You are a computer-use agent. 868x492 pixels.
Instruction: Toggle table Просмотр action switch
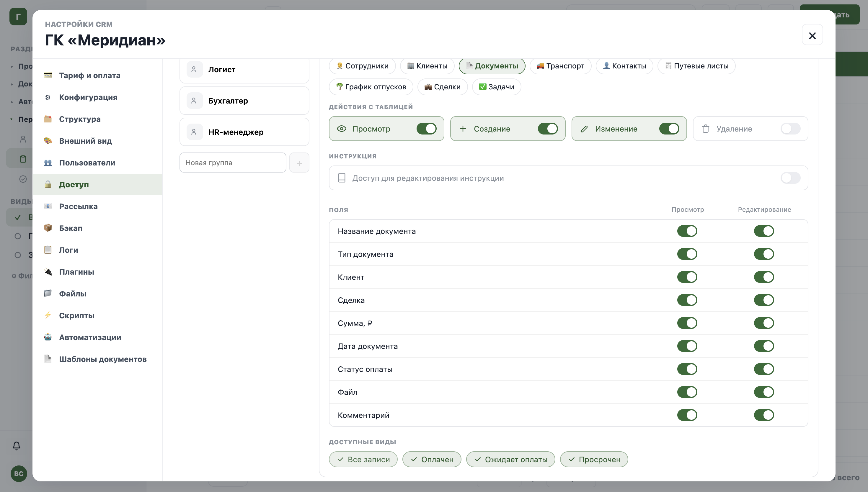click(x=426, y=129)
